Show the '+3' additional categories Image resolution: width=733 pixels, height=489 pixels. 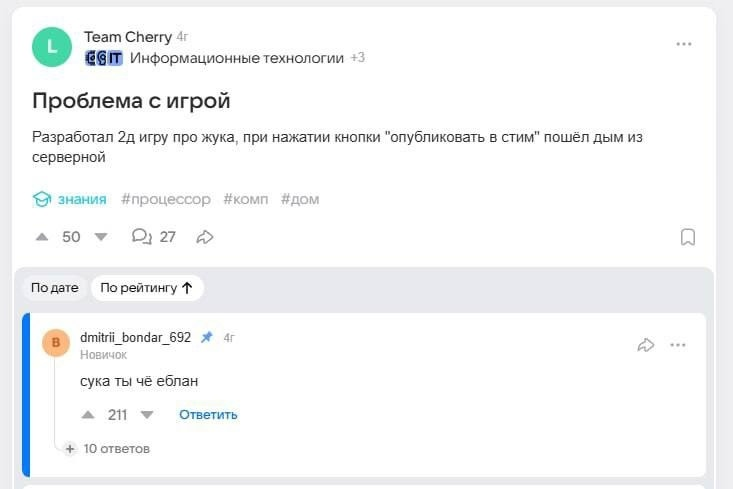click(x=357, y=58)
